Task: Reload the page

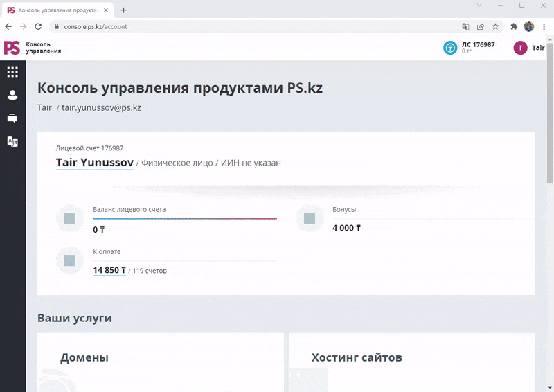Action: [38, 26]
